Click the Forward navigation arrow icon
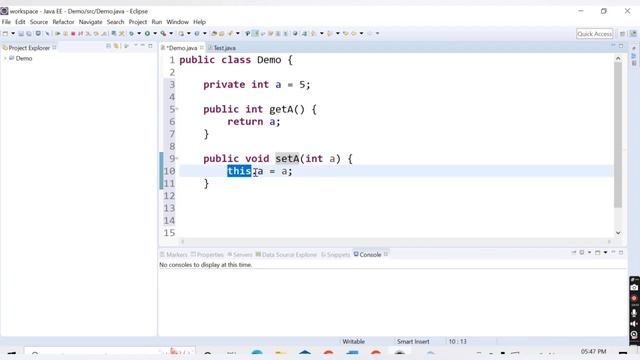 370,34
